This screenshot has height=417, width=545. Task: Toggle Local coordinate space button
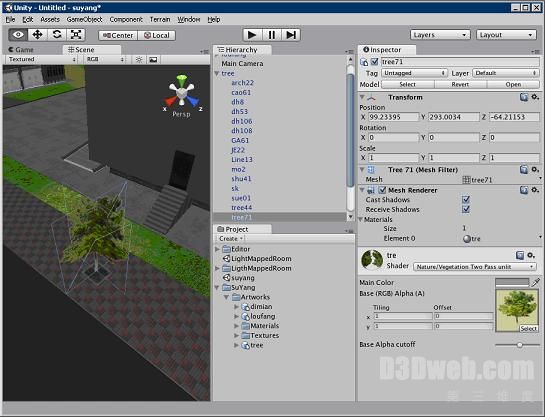pyautogui.click(x=156, y=35)
